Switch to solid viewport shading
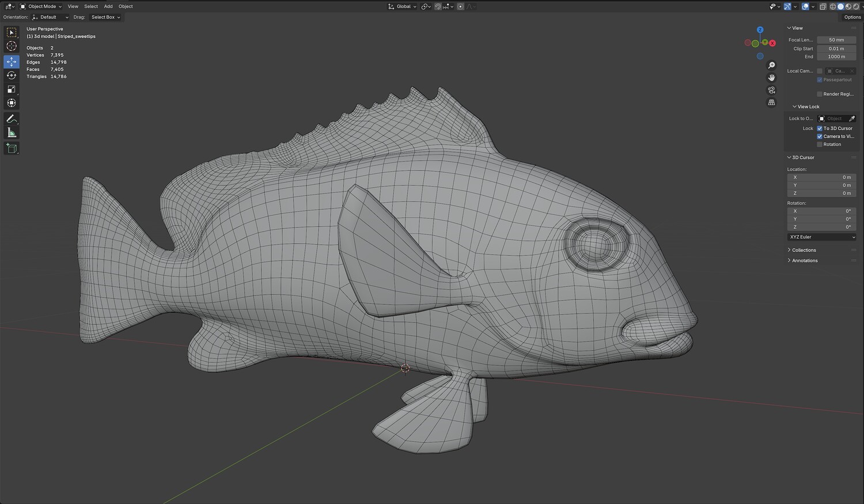This screenshot has width=864, height=504. [840, 6]
